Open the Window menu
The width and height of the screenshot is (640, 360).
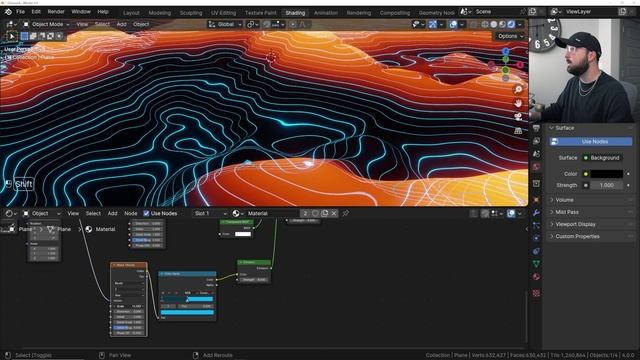[x=81, y=12]
